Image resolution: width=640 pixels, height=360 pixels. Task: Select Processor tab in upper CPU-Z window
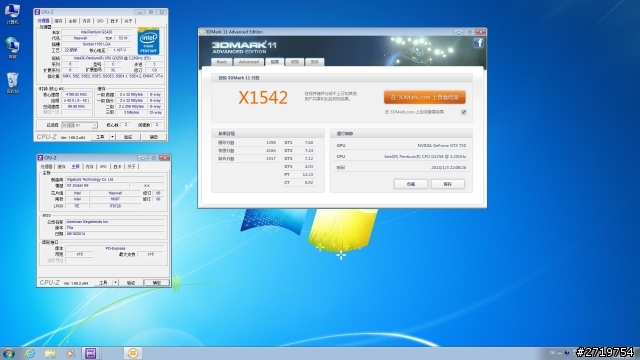point(44,21)
